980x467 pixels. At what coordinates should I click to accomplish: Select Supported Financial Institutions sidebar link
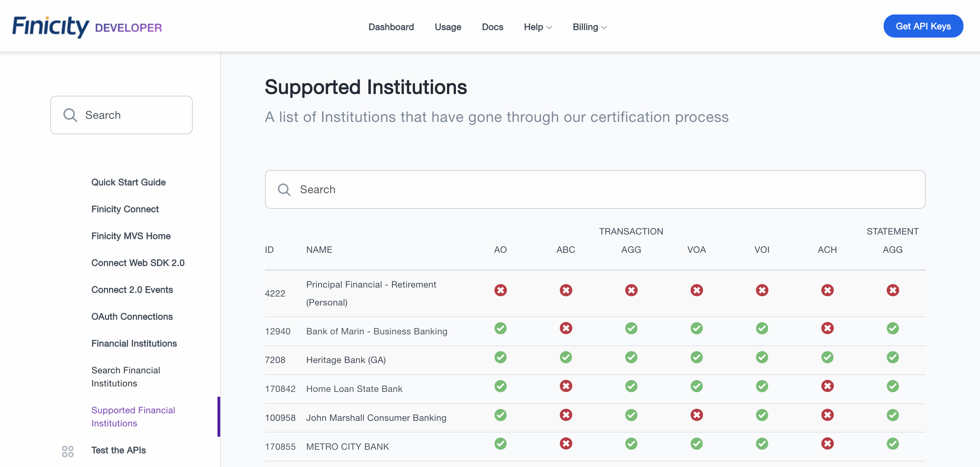pos(133,417)
